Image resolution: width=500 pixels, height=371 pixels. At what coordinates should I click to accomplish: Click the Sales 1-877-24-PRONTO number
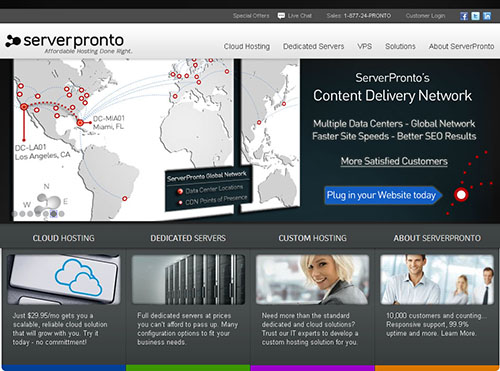click(359, 16)
